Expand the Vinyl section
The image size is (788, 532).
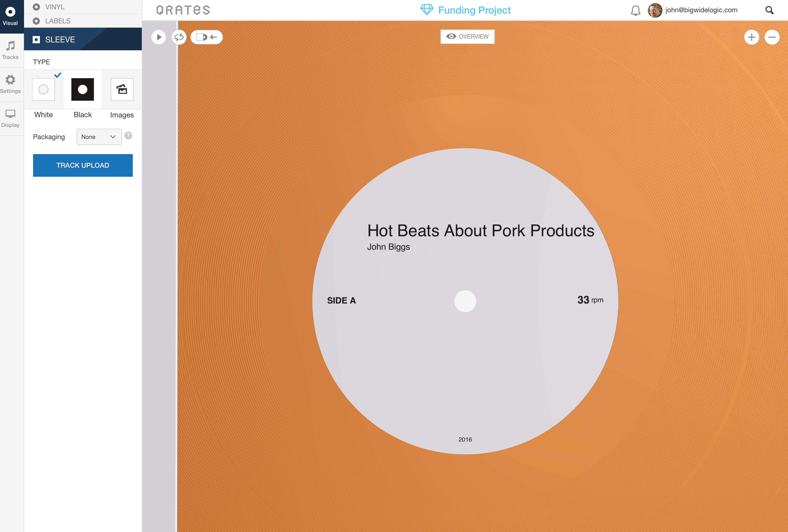pyautogui.click(x=54, y=7)
